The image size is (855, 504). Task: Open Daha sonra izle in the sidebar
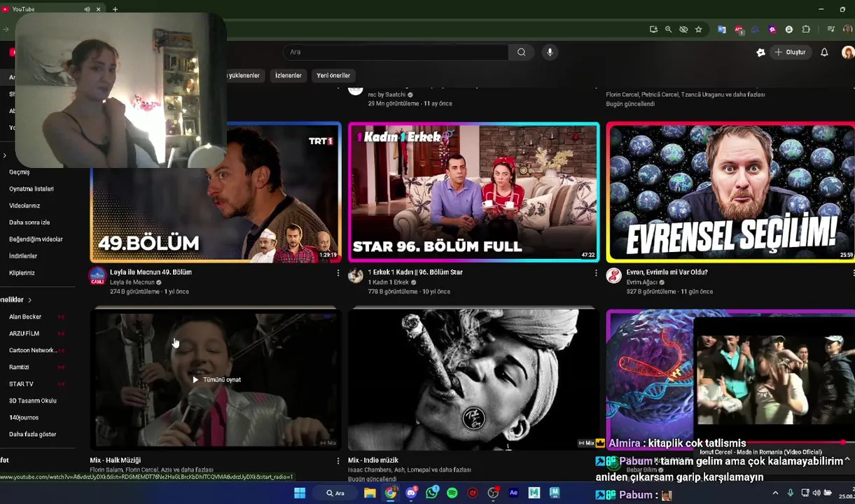(x=29, y=223)
